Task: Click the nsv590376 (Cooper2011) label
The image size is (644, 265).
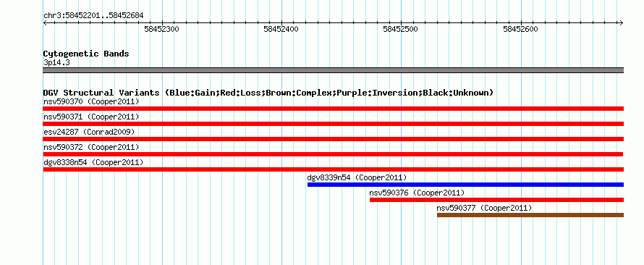Action: click(x=417, y=193)
